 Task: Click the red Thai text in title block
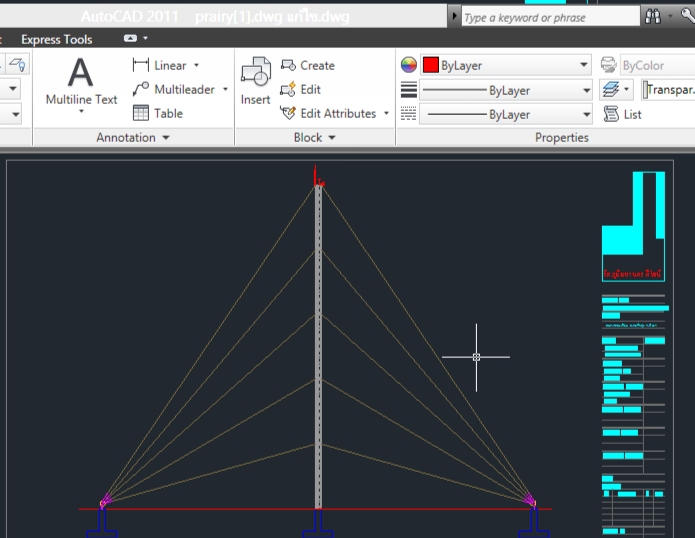coord(633,275)
